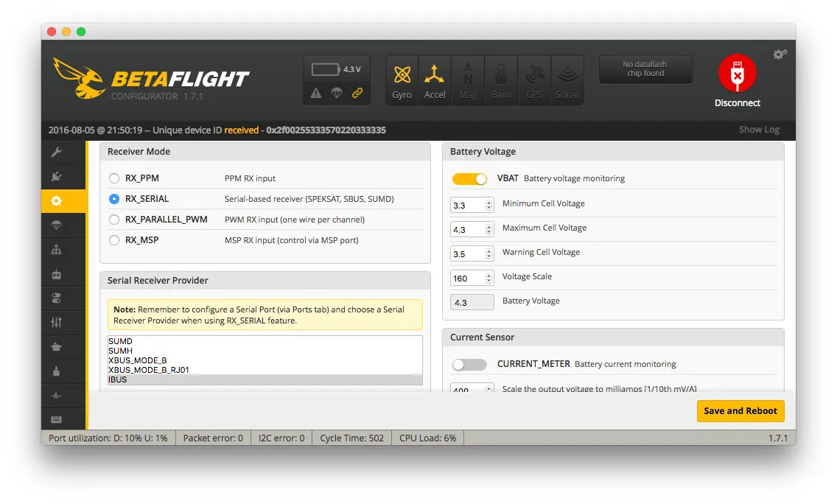
Task: Open the Ports tab plug icon
Action: coord(57,177)
